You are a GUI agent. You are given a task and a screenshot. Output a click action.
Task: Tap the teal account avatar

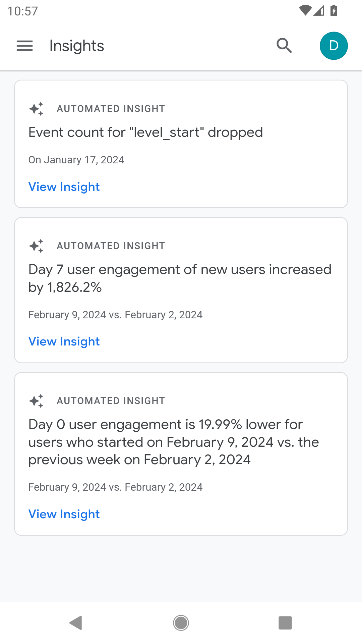(334, 46)
